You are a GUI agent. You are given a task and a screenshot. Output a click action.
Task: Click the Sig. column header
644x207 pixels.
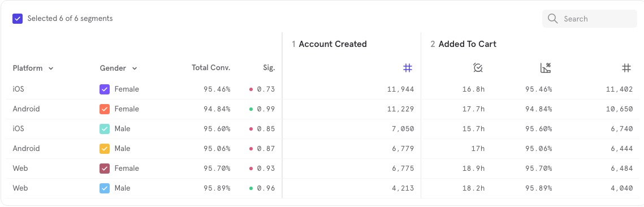coord(269,68)
